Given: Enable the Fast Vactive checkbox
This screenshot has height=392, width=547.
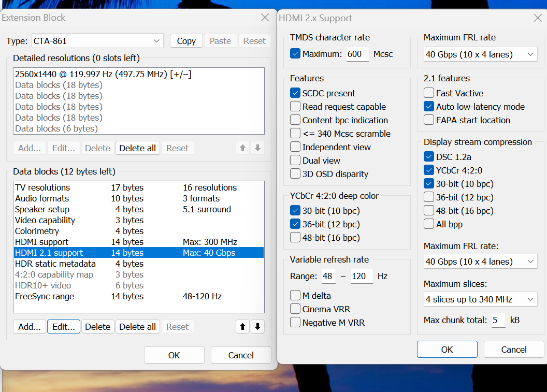Looking at the screenshot, I should click(x=429, y=93).
